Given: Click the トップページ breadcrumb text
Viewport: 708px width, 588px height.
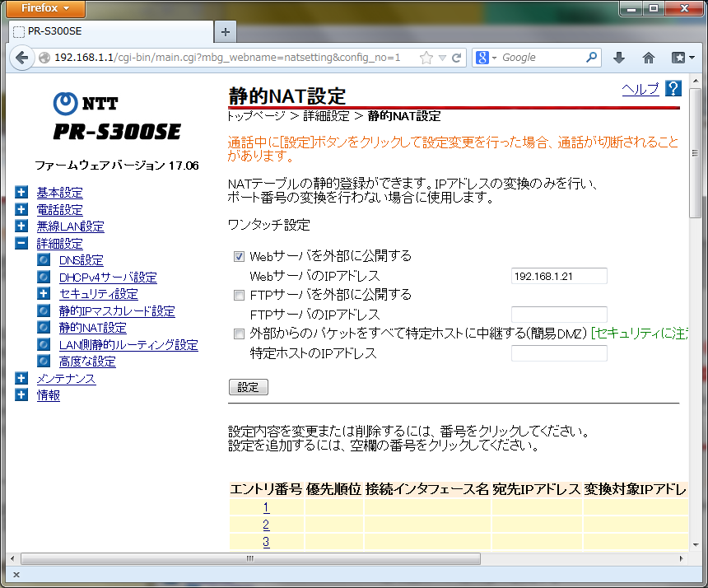Looking at the screenshot, I should click(x=256, y=116).
